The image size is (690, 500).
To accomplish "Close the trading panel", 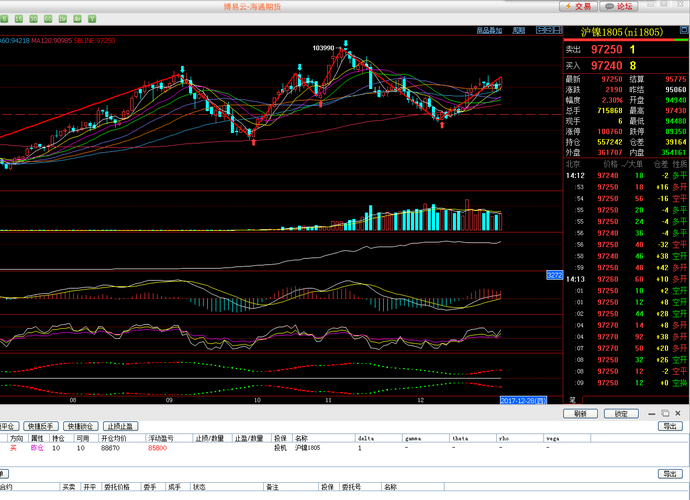I will click(x=678, y=413).
